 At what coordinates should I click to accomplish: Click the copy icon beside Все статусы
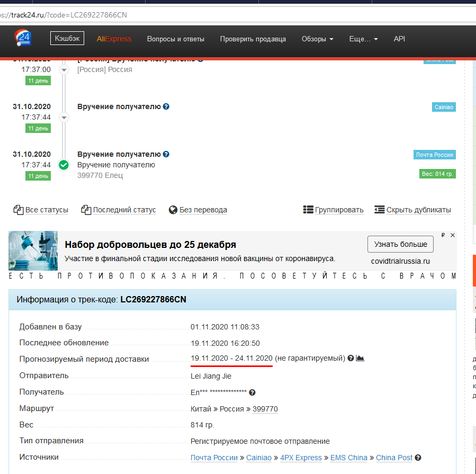click(x=19, y=210)
